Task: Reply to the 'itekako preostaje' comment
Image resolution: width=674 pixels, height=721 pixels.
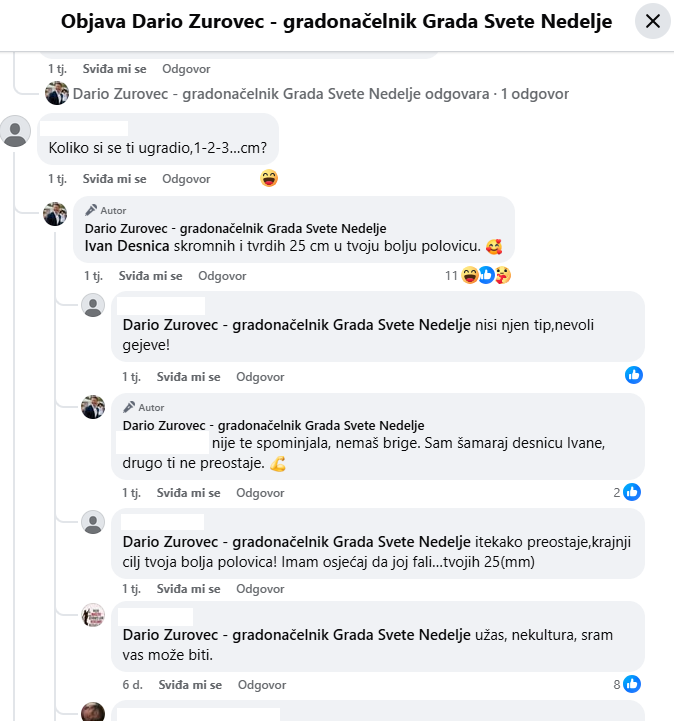Action: click(260, 589)
